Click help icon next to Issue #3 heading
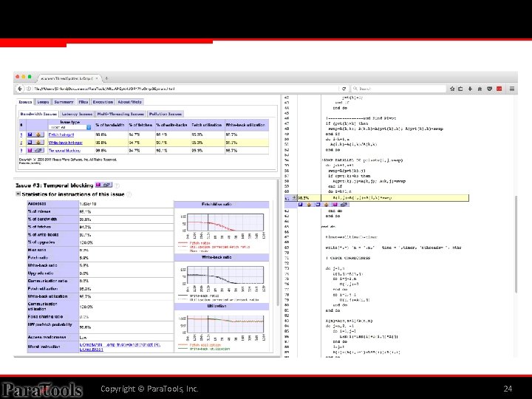 click(117, 185)
